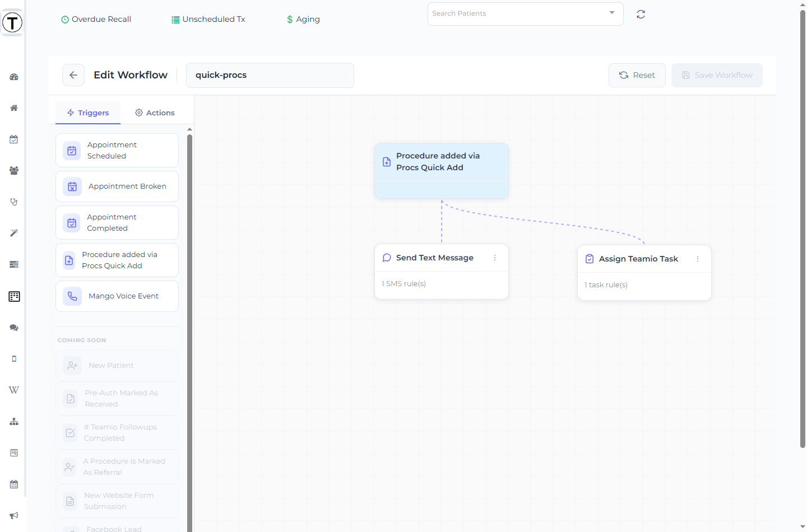Image resolution: width=807 pixels, height=532 pixels.
Task: Click the Save Workflow button
Action: (717, 75)
